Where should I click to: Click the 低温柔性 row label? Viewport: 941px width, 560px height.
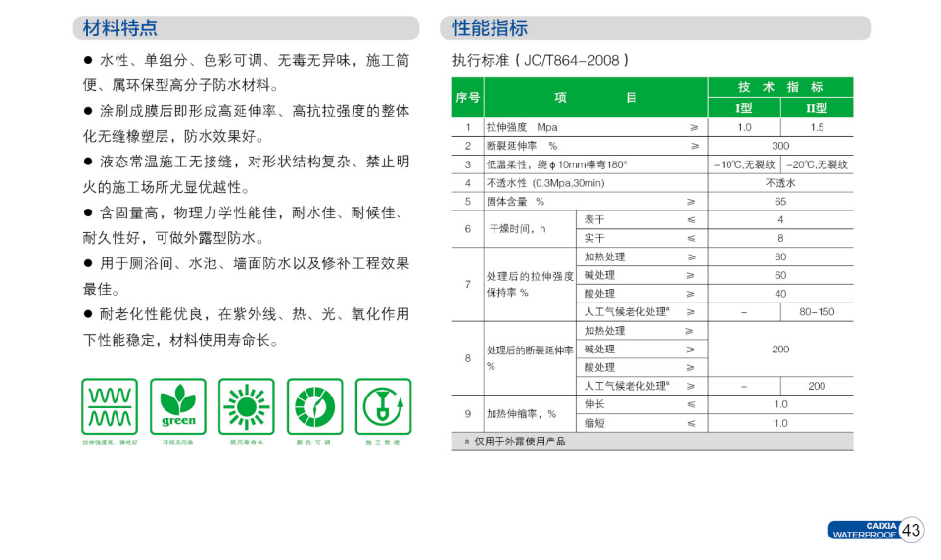tap(556, 164)
